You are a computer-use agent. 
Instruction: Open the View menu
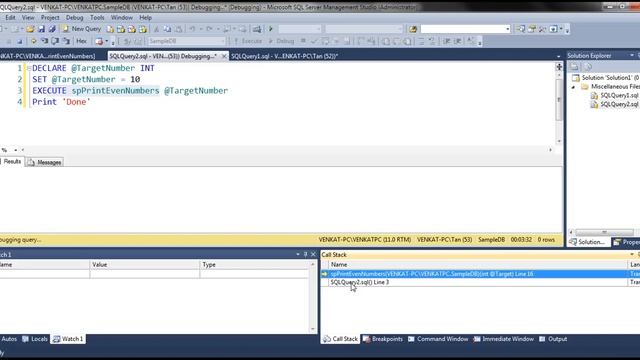[x=28, y=18]
